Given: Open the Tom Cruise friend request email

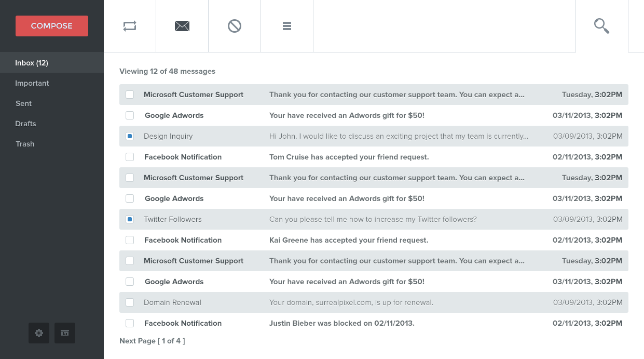Looking at the screenshot, I should 349,157.
